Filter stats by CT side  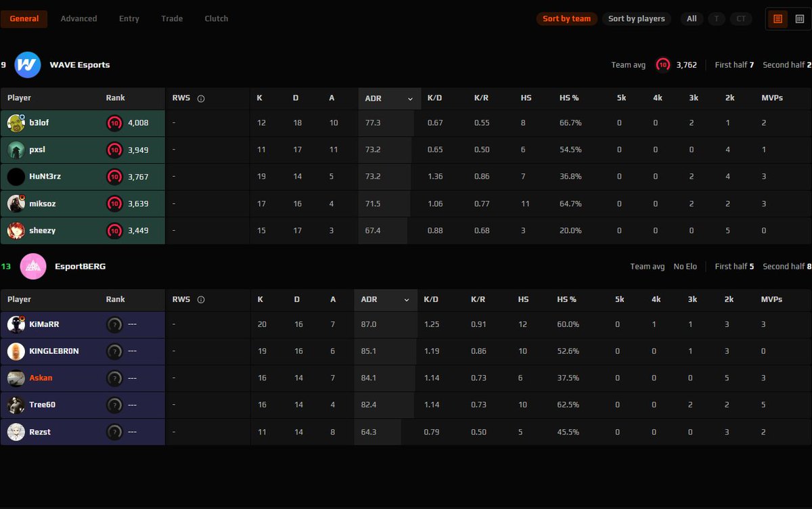pyautogui.click(x=741, y=19)
